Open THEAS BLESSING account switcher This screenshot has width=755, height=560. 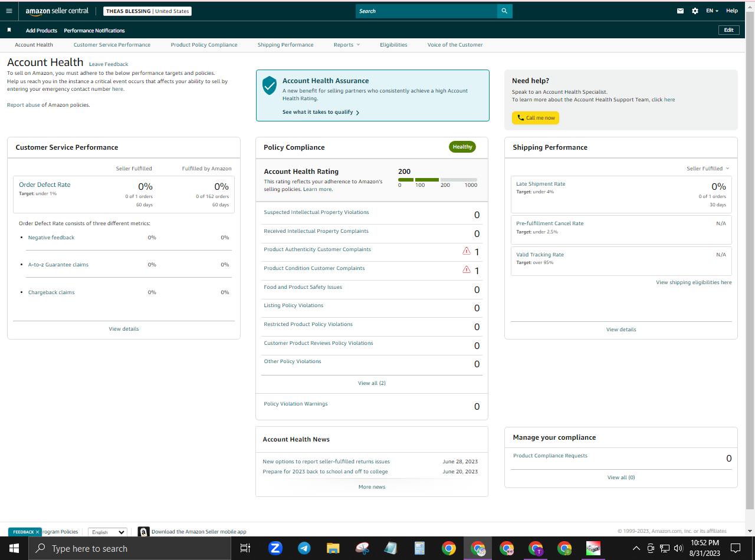pyautogui.click(x=147, y=11)
